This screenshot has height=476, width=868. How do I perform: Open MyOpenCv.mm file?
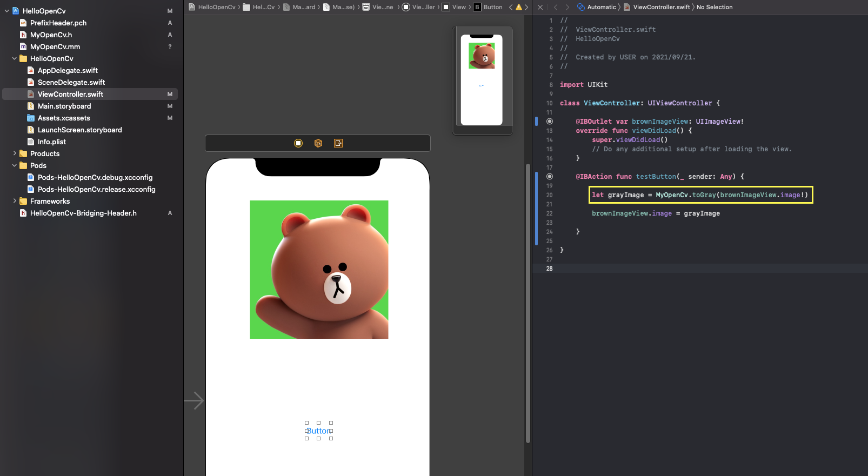55,46
